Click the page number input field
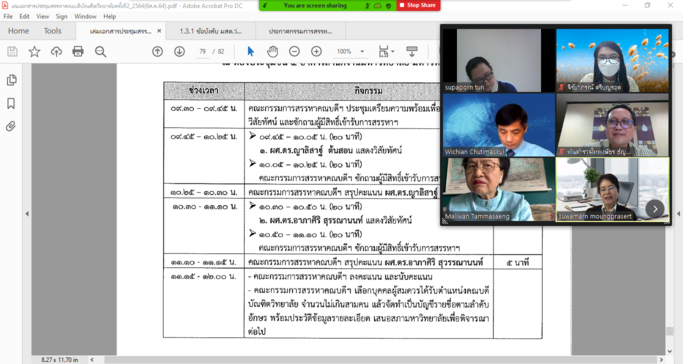 click(x=203, y=51)
